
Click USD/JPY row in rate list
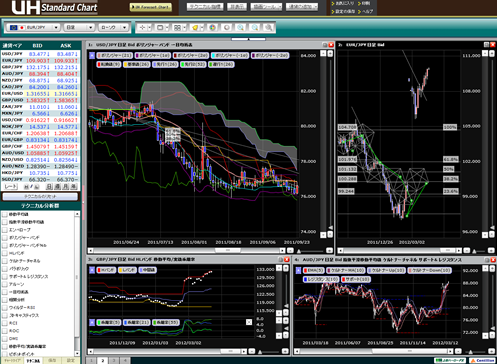40,54
